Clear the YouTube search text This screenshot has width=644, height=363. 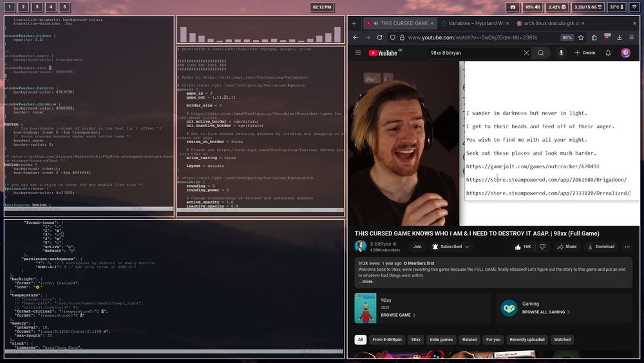(527, 53)
